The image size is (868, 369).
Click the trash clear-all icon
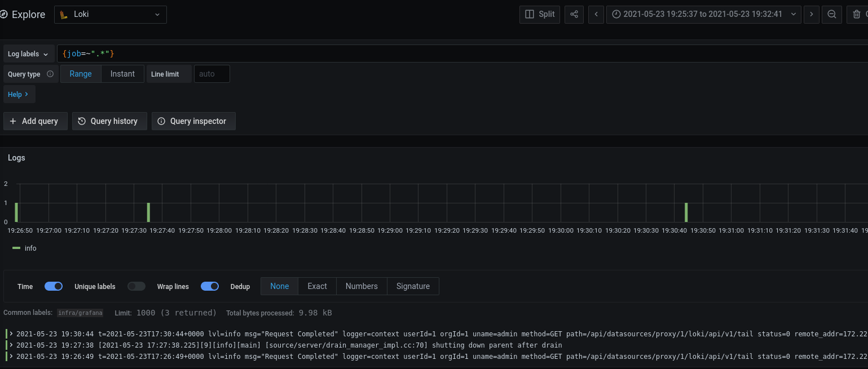pyautogui.click(x=857, y=14)
